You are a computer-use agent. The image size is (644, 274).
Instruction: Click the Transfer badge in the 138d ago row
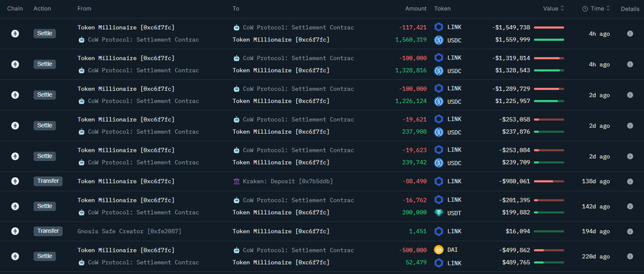tap(48, 181)
